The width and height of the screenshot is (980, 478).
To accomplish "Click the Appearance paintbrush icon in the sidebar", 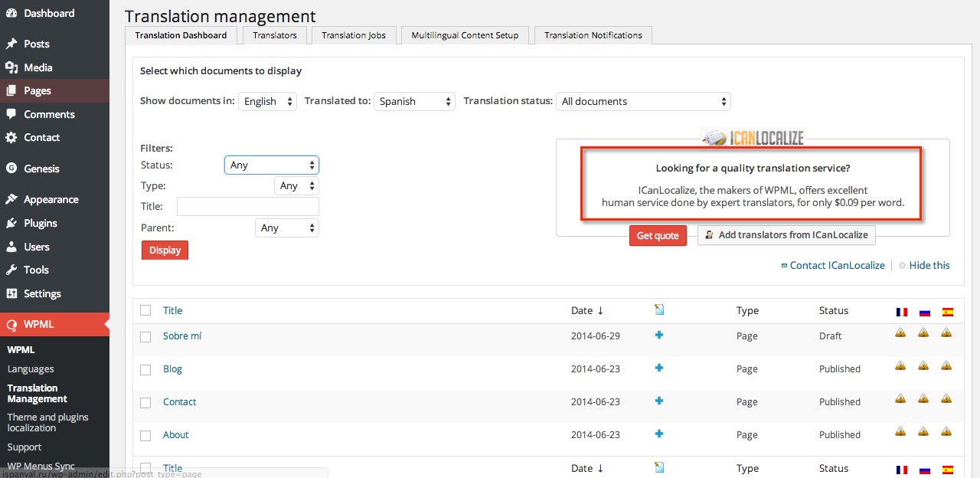I will click(x=13, y=199).
